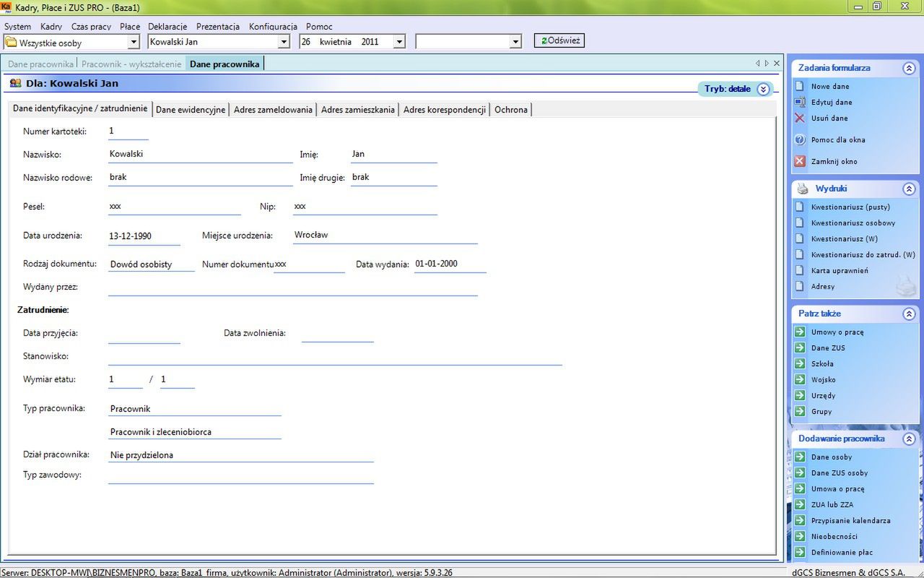
Task: Collapse the Dodawanie pracownika panel
Action: pyautogui.click(x=909, y=439)
